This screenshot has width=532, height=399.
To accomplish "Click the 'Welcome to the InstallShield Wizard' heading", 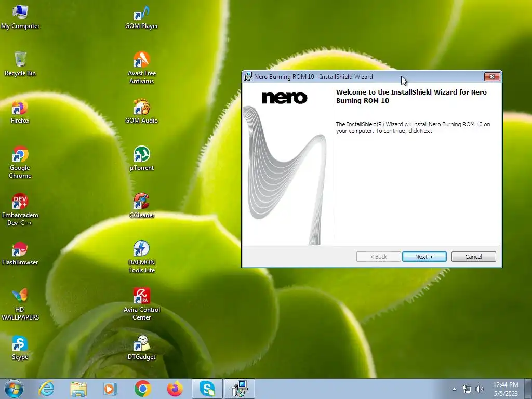I will coord(411,96).
